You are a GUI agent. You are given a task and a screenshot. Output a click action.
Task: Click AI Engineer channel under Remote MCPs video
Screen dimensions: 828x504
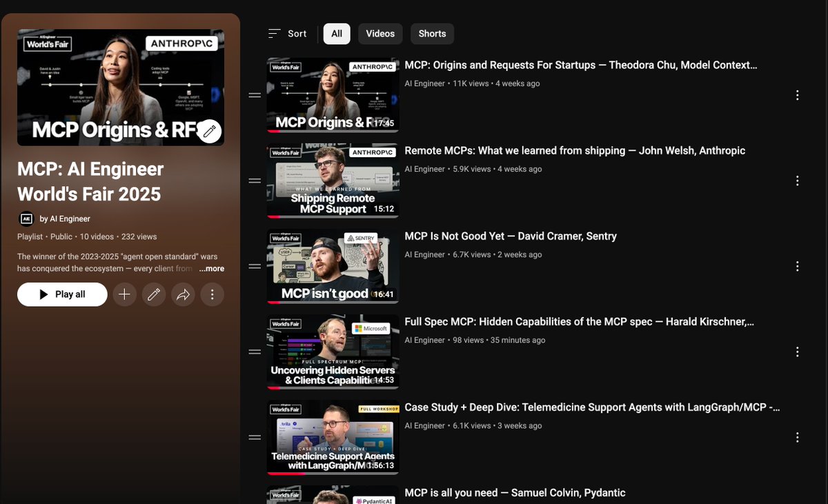point(424,169)
